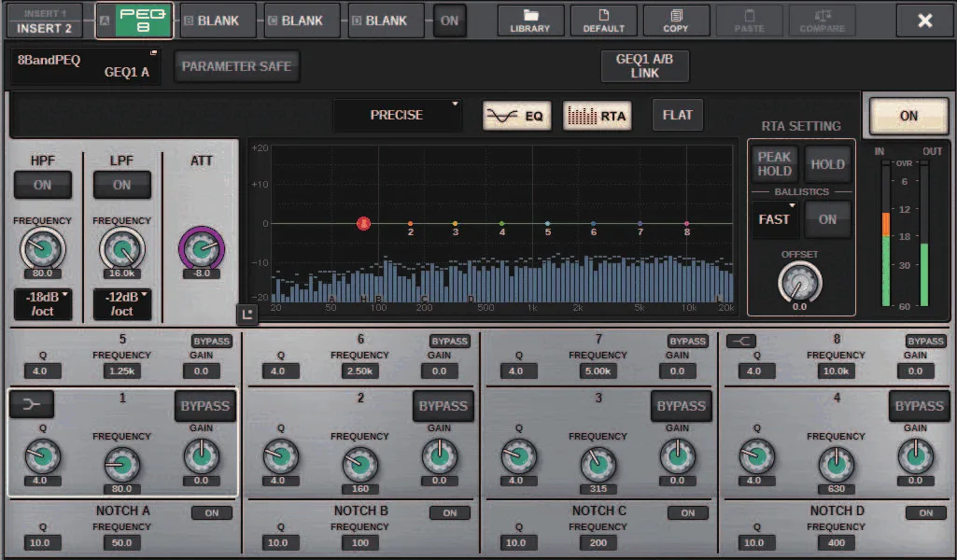Toggle the insert ON button in top bar
This screenshot has height=560, width=957.
449,21
